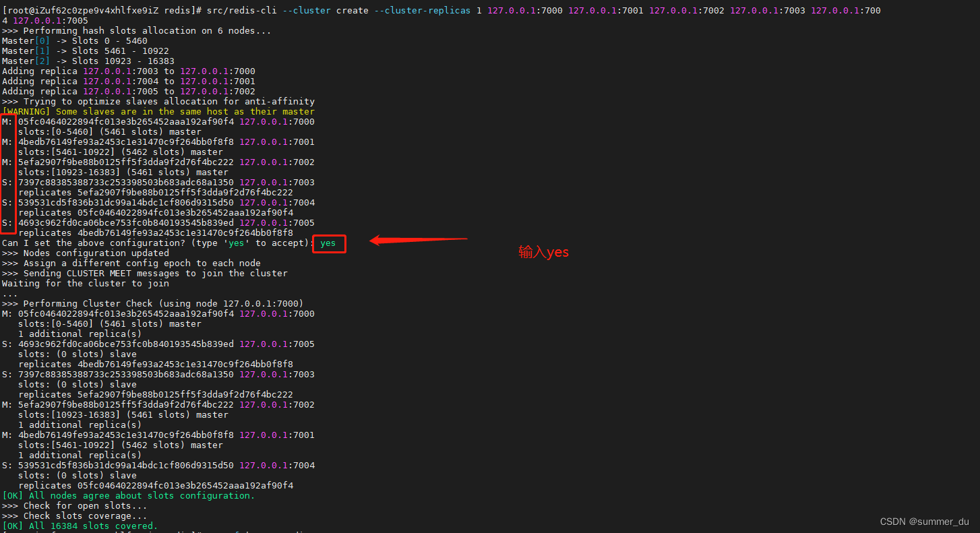This screenshot has height=533, width=980.
Task: Click 'Assign a different config epoch to each node'
Action: (x=142, y=263)
